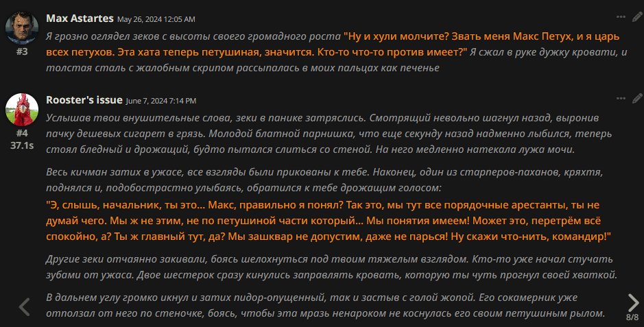Select the Max Astartes name label
Viewport: 644px width, 327px height.
pos(80,19)
